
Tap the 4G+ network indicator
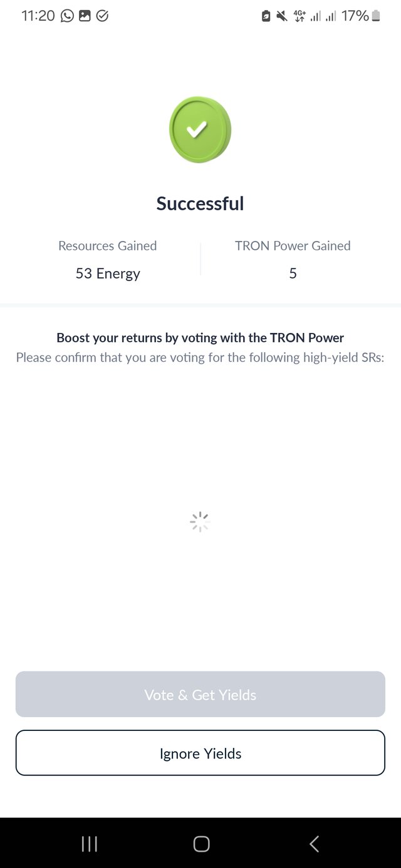coord(299,16)
